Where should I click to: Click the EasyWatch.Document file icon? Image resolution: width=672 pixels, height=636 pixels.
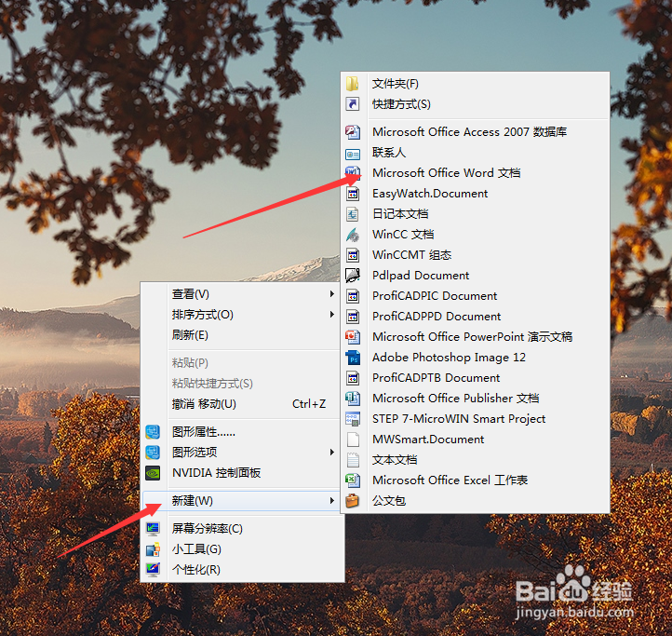pos(352,194)
